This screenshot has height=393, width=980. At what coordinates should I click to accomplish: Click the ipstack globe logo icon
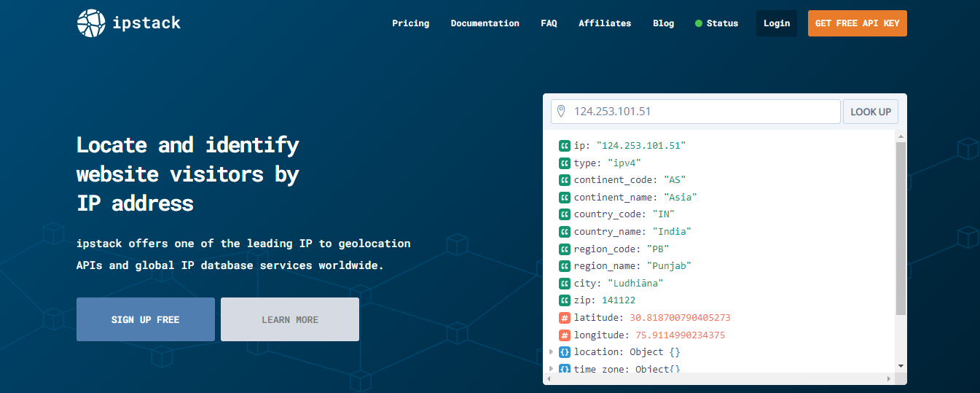pos(91,23)
